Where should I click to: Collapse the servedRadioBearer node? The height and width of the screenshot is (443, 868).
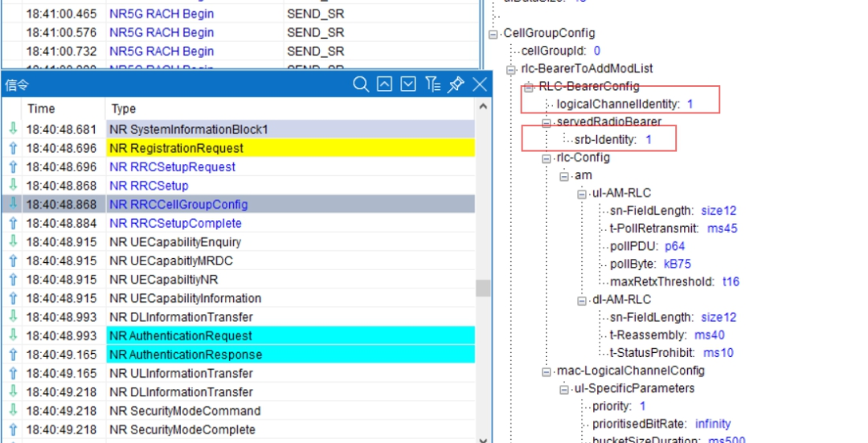coord(547,122)
